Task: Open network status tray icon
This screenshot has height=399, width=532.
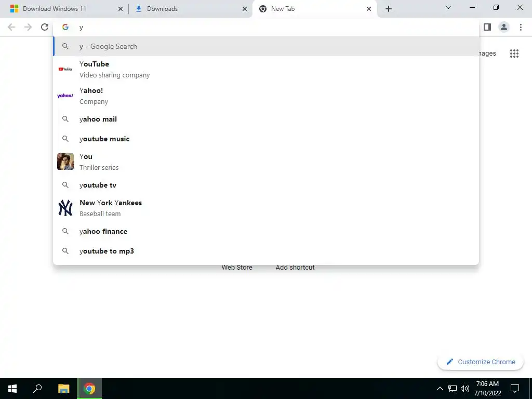Action: (x=453, y=389)
